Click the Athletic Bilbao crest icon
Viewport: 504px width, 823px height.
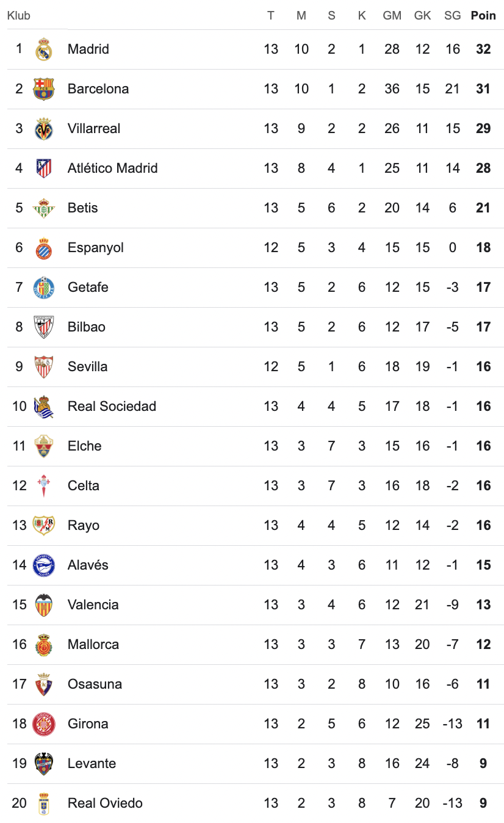[43, 327]
